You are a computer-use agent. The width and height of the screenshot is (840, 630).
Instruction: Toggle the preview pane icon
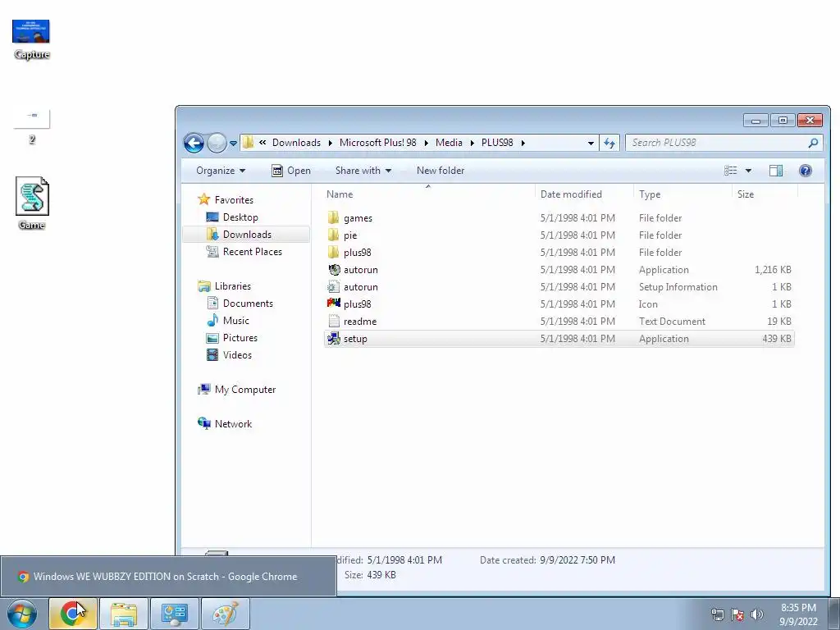click(776, 171)
